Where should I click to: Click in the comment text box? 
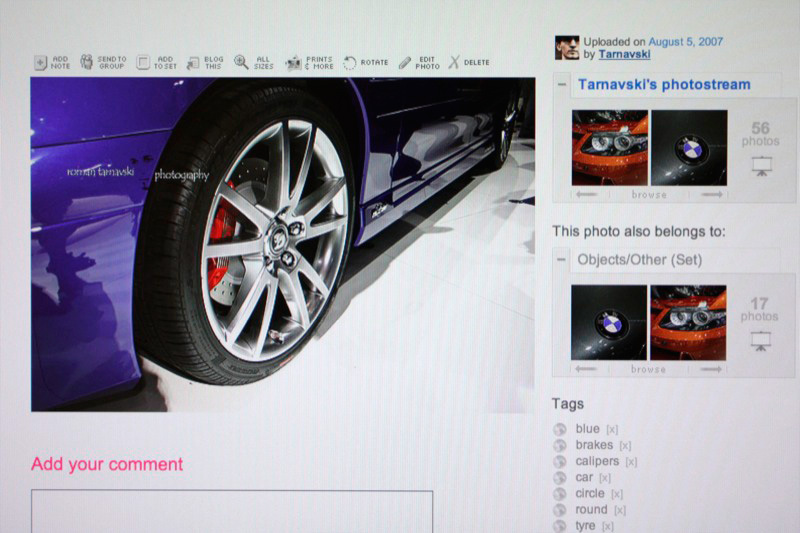point(232,512)
